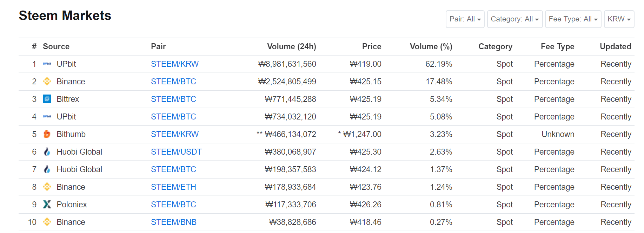Open UPbit STEEM/KRW pair link
Viewport: 644px width, 233px height.
pyautogui.click(x=175, y=64)
